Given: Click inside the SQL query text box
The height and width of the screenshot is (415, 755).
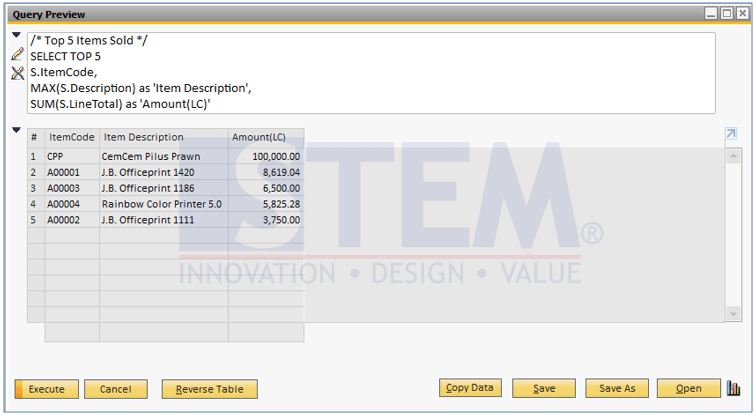Looking at the screenshot, I should (371, 73).
